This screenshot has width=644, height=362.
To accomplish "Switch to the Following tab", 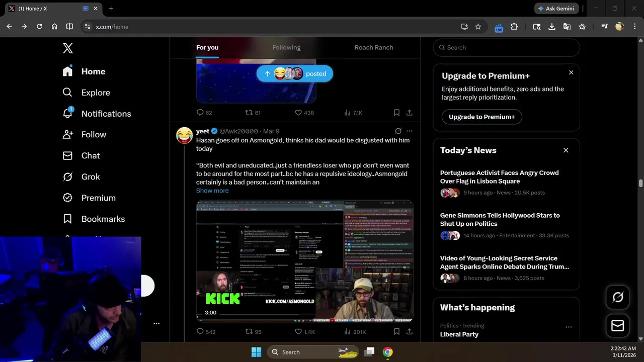I will point(286,48).
